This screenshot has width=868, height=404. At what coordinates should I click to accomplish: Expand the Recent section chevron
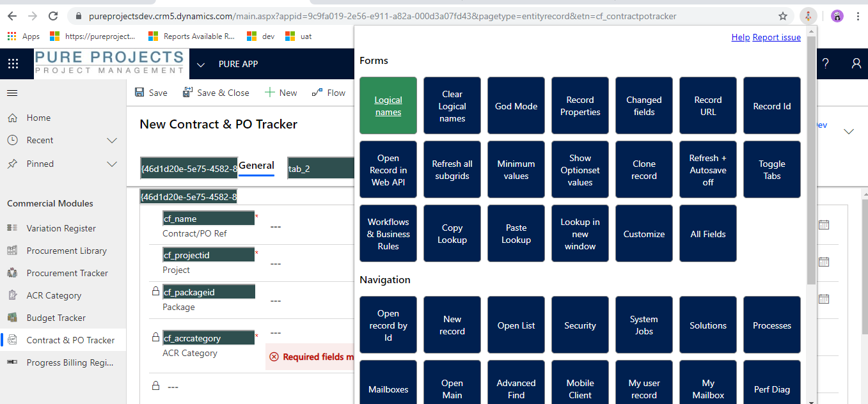pyautogui.click(x=112, y=140)
